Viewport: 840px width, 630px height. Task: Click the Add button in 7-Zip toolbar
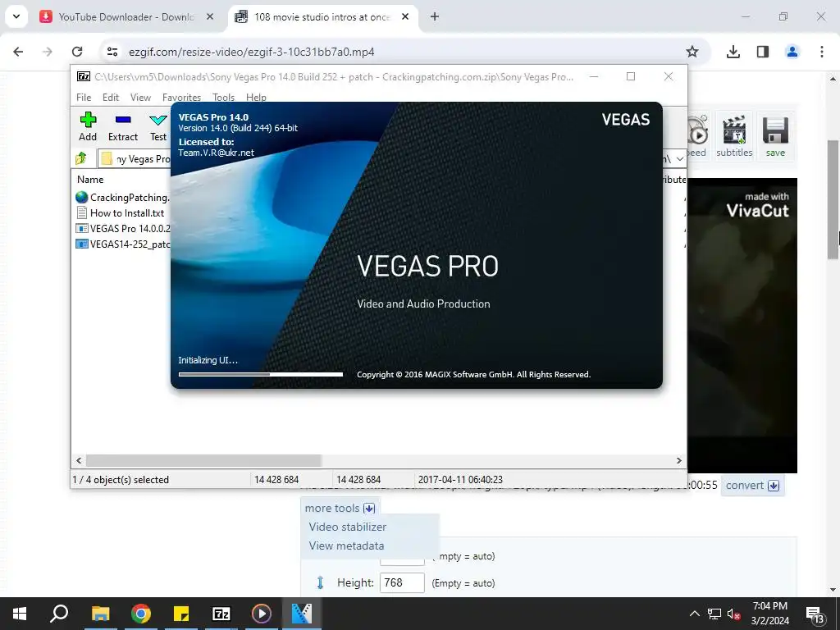tap(88, 127)
